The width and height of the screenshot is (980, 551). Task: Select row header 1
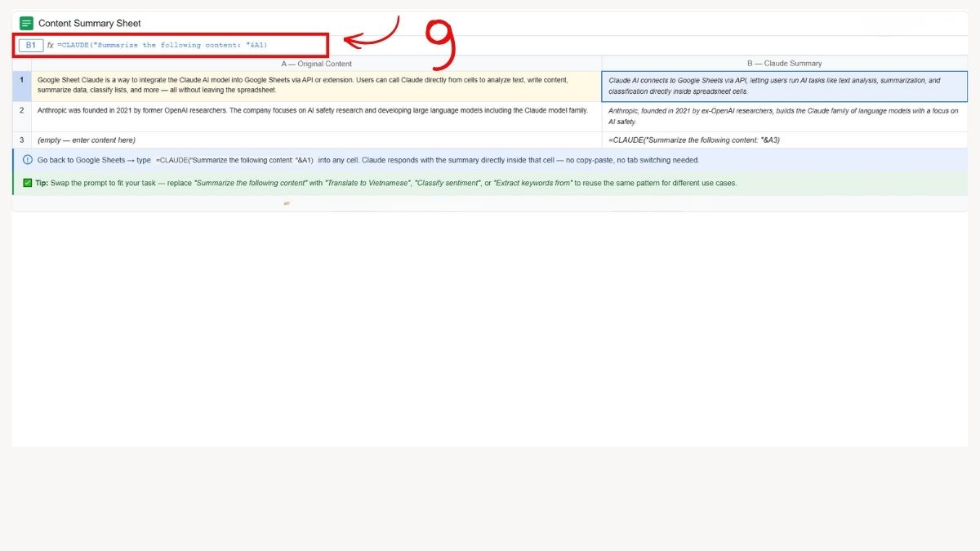(22, 86)
